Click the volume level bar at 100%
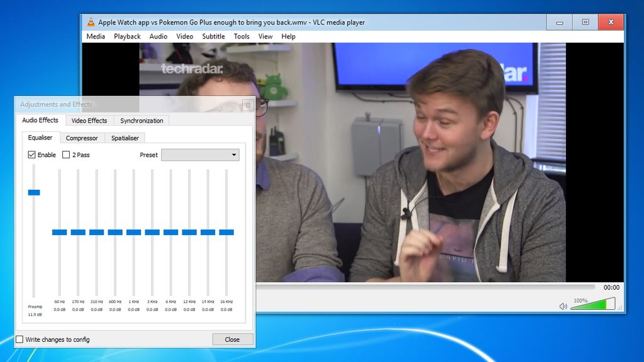This screenshot has width=644, height=362. pyautogui.click(x=593, y=304)
